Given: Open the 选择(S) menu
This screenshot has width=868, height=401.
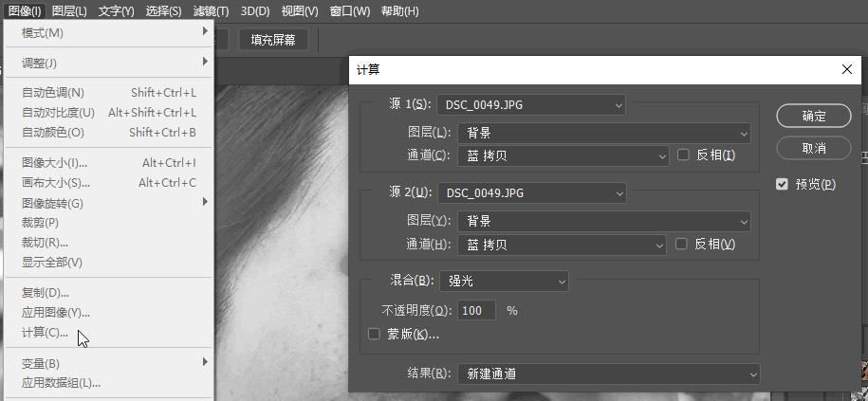Looking at the screenshot, I should [163, 10].
